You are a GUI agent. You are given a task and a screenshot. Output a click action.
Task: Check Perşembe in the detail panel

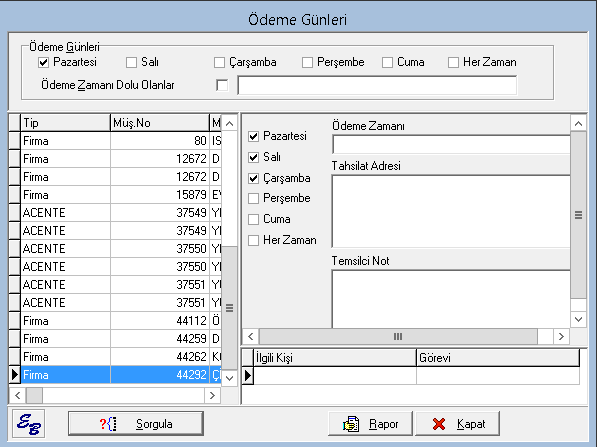coord(254,198)
